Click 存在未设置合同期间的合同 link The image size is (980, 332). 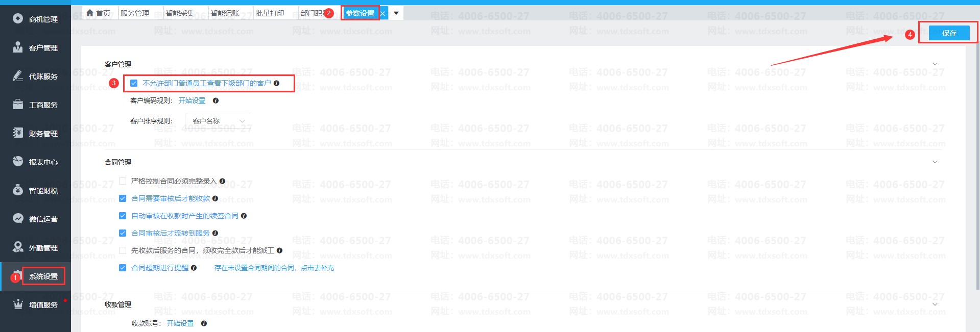click(x=274, y=268)
